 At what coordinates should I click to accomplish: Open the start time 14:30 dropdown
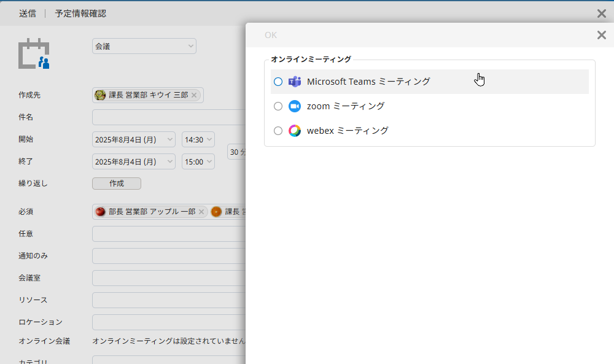[198, 140]
